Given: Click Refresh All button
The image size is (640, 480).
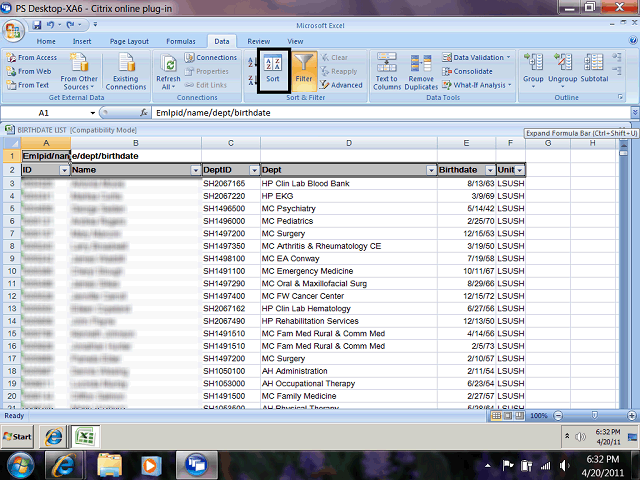Looking at the screenshot, I should click(x=168, y=72).
